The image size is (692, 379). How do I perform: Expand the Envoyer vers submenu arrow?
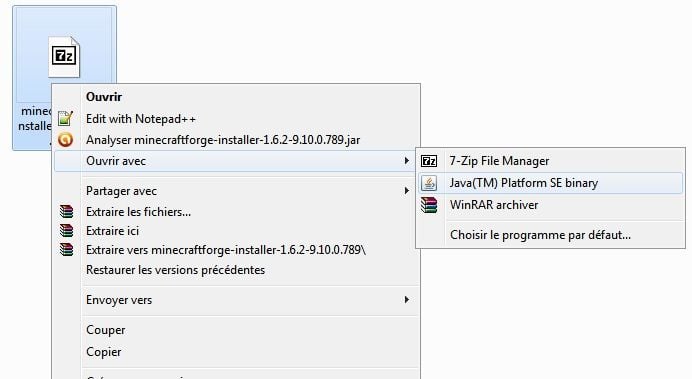pyautogui.click(x=406, y=300)
